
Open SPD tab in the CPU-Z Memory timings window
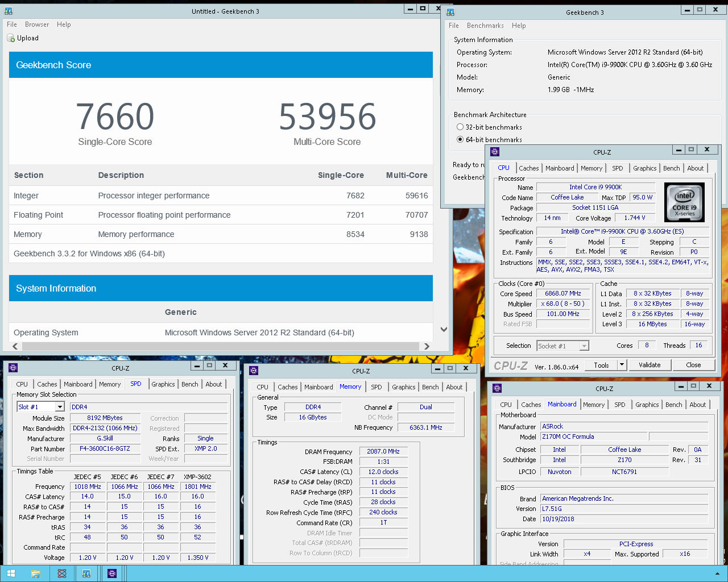377,387
